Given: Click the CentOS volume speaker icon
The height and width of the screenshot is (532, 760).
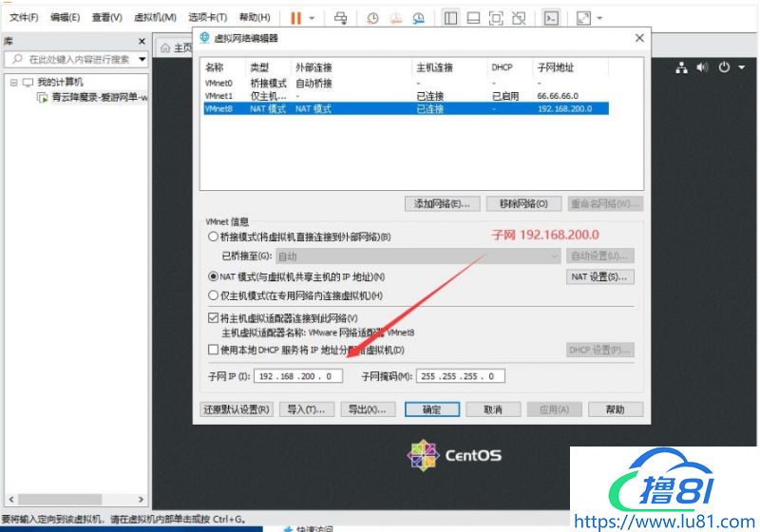Looking at the screenshot, I should (x=703, y=67).
